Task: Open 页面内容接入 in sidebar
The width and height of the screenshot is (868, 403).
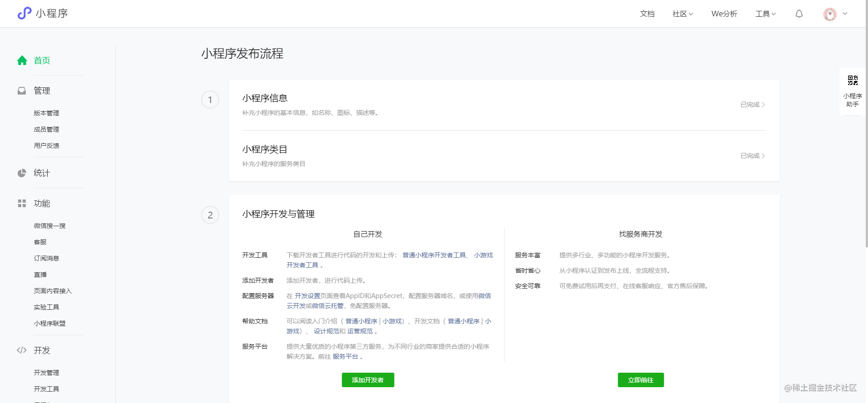Action: (x=53, y=291)
